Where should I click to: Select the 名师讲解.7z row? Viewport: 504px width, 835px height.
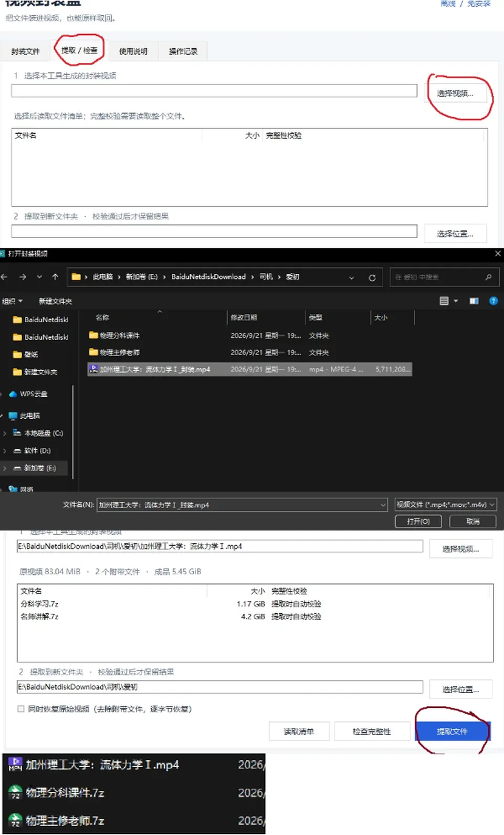point(255,616)
